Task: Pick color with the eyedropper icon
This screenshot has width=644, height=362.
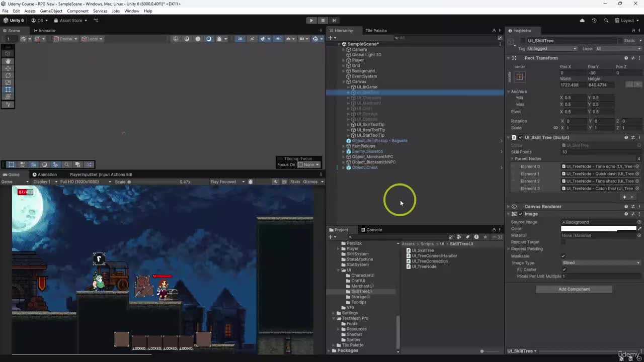Action: 639,229
